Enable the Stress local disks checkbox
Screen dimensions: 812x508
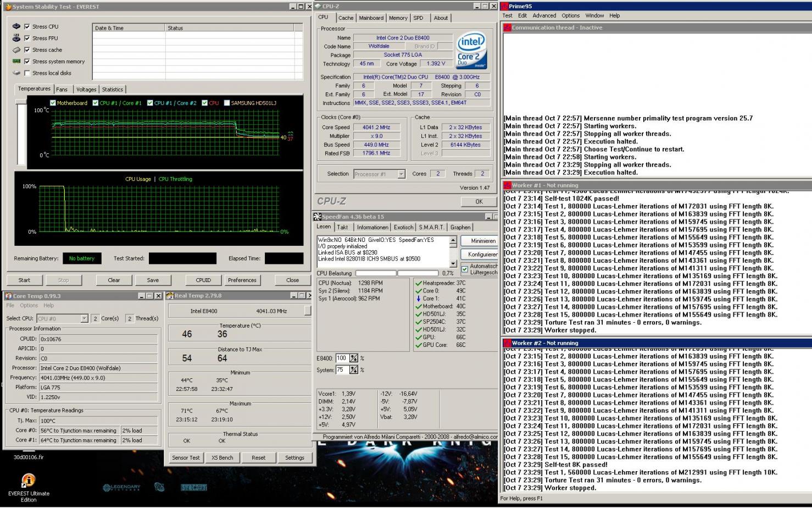click(27, 73)
